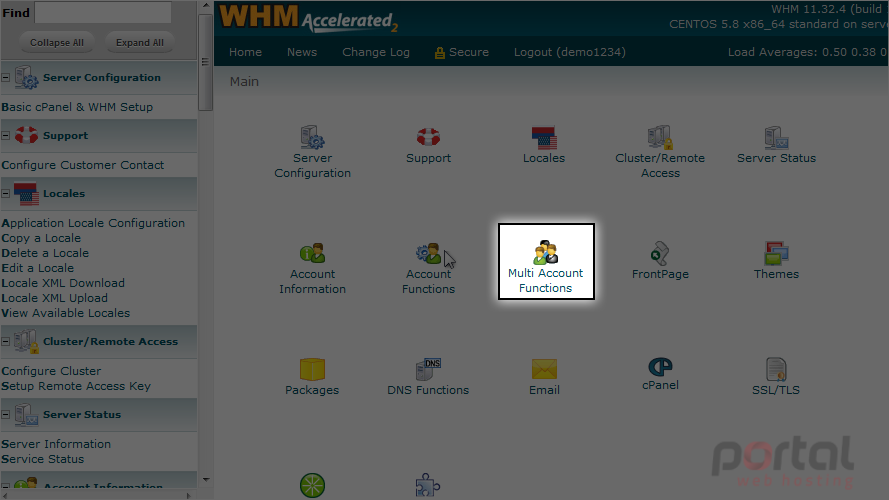Image resolution: width=889 pixels, height=500 pixels.
Task: Go to Home in top navigation
Action: point(245,52)
